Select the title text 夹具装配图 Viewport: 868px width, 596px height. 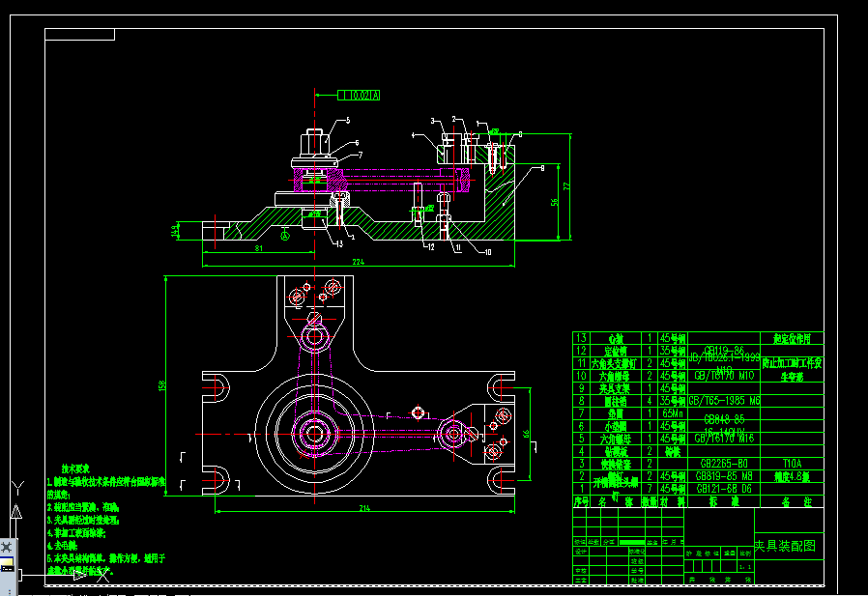click(x=785, y=546)
